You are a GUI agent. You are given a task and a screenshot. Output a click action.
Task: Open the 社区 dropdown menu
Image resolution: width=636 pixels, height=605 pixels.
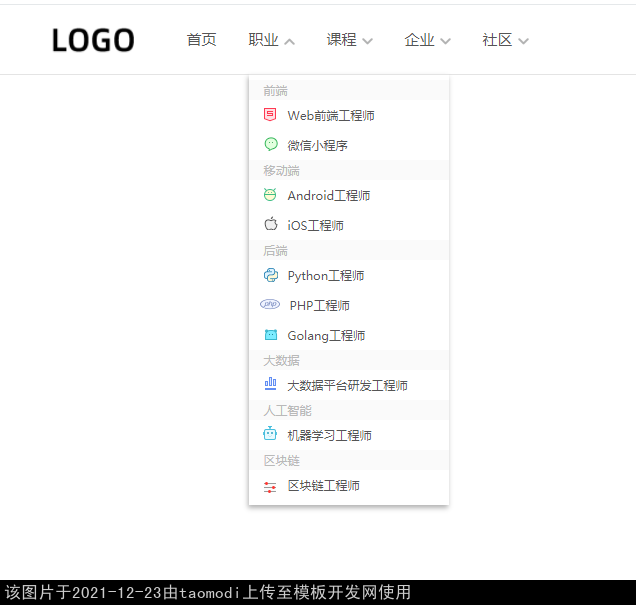tap(505, 40)
